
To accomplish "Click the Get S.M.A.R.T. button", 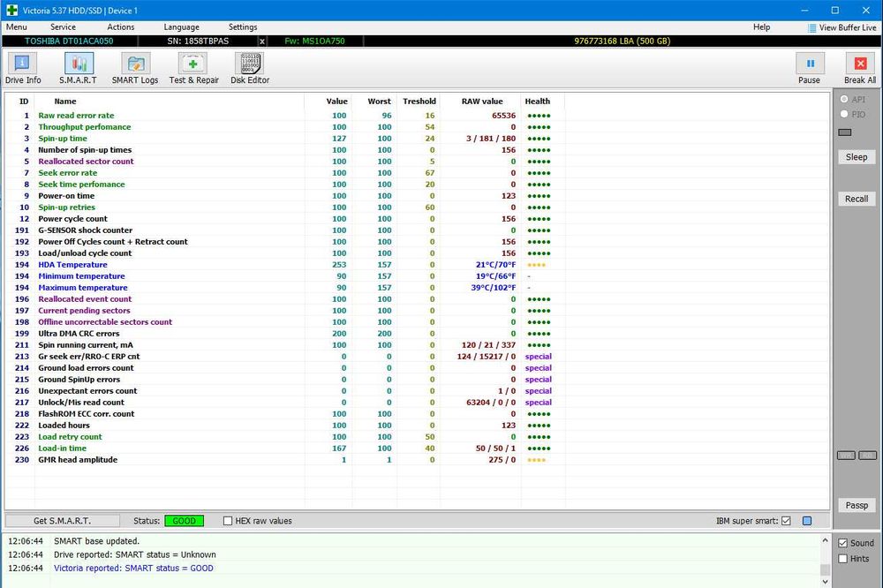I will 62,521.
